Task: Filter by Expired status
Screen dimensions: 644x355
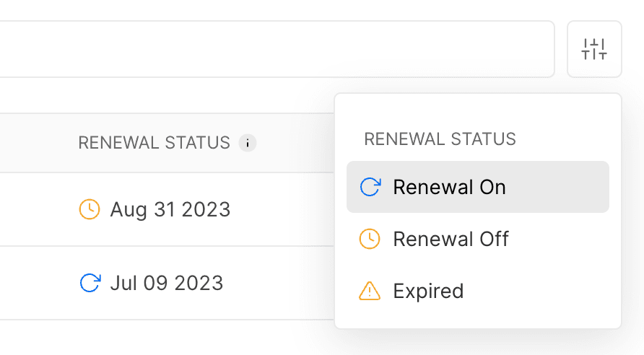Action: click(x=428, y=292)
